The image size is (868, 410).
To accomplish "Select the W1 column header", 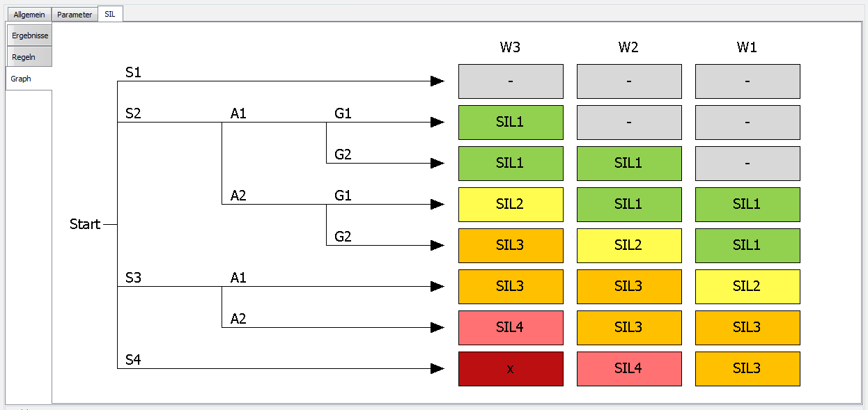I will click(x=747, y=48).
